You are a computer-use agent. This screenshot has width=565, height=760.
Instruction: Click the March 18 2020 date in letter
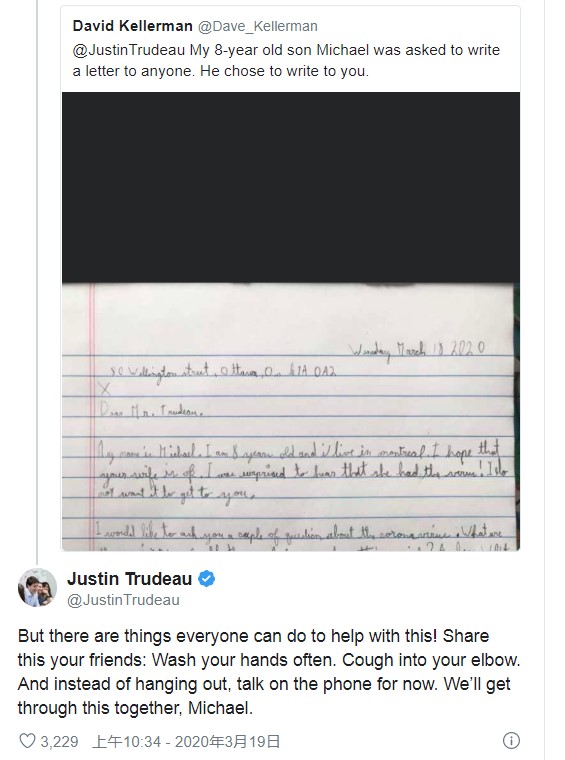pos(417,350)
